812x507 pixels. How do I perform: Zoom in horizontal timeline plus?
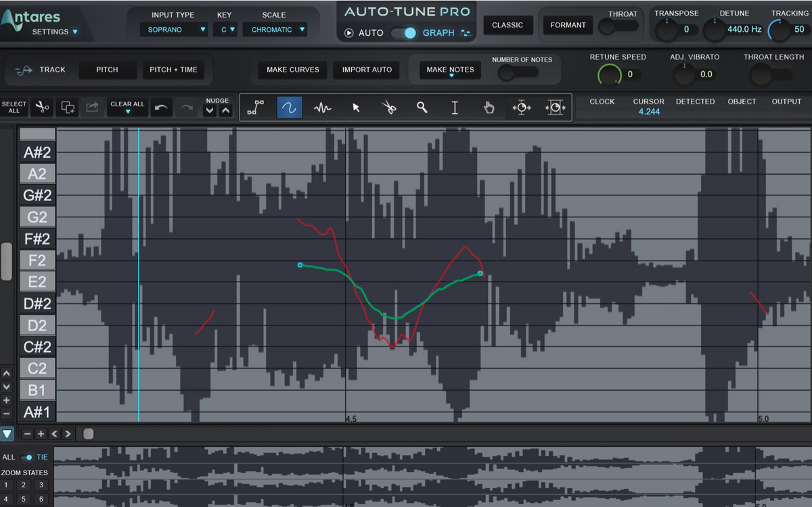pos(41,434)
